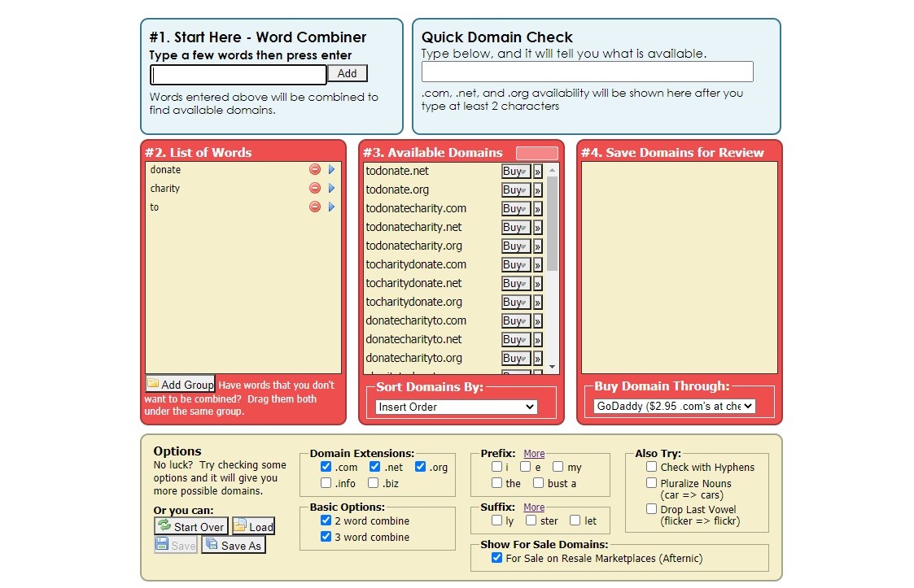Screen dimensions: 914x588
Task: Select the word 'charity' in list
Action: click(165, 188)
